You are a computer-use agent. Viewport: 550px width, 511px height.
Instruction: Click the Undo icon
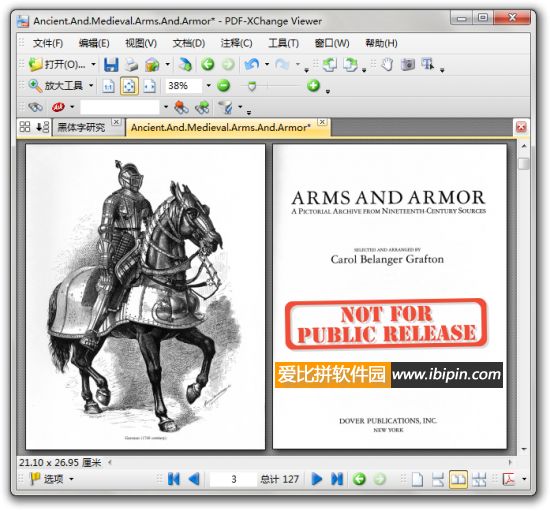tap(251, 65)
